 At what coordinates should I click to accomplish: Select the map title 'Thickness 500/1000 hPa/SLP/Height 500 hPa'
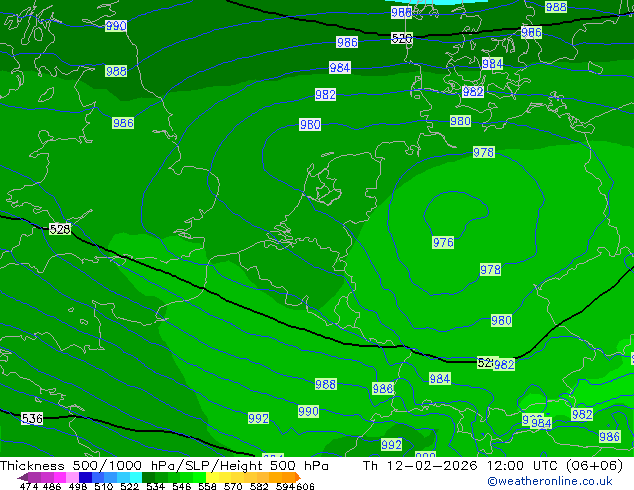click(x=164, y=466)
